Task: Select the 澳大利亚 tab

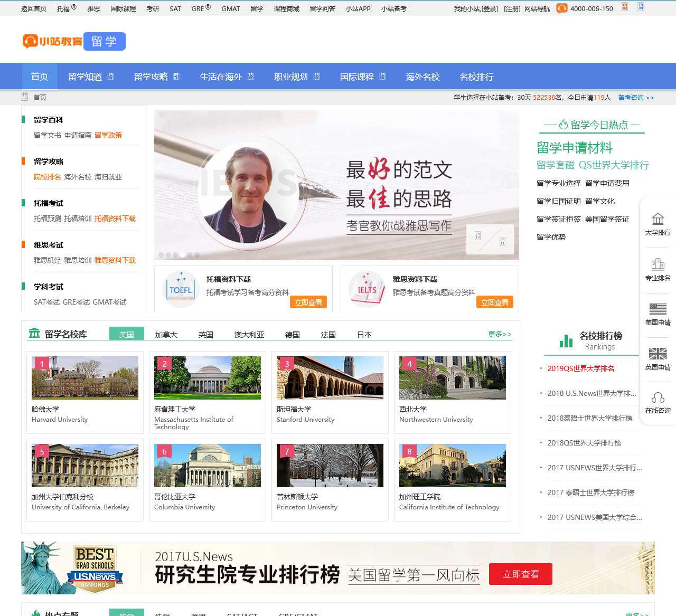Action: point(249,335)
